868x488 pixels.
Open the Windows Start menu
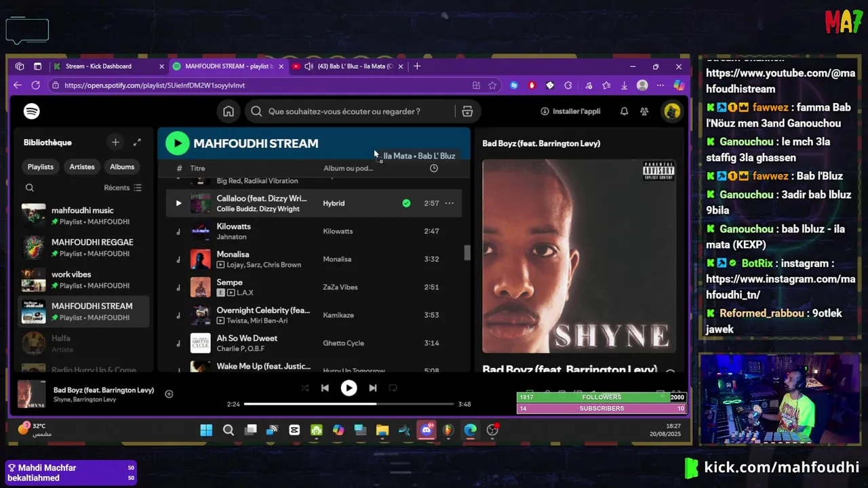click(x=206, y=430)
